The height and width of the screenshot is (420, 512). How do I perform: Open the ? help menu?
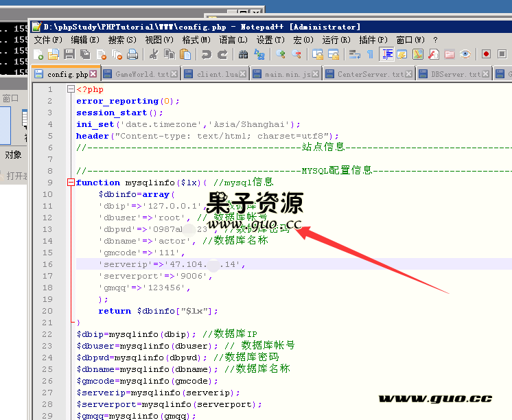pos(435,40)
